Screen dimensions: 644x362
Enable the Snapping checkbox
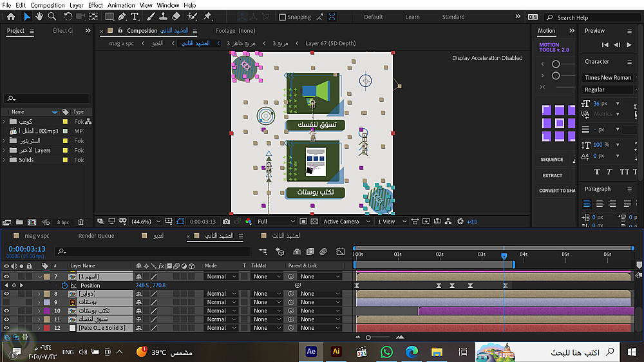[283, 17]
